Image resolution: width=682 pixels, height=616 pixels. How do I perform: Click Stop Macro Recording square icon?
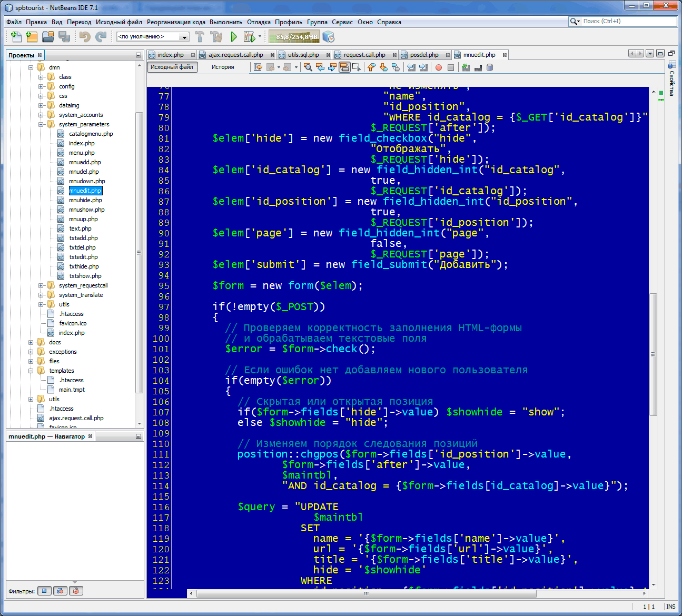451,67
